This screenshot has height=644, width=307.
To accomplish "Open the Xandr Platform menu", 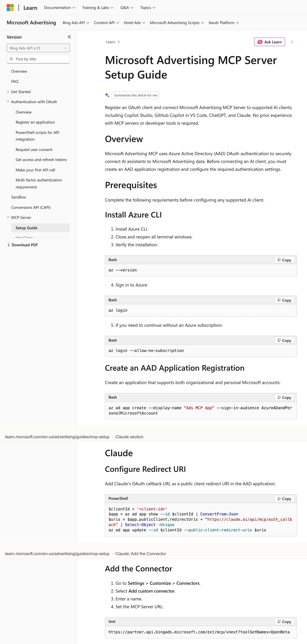I will [224, 23].
